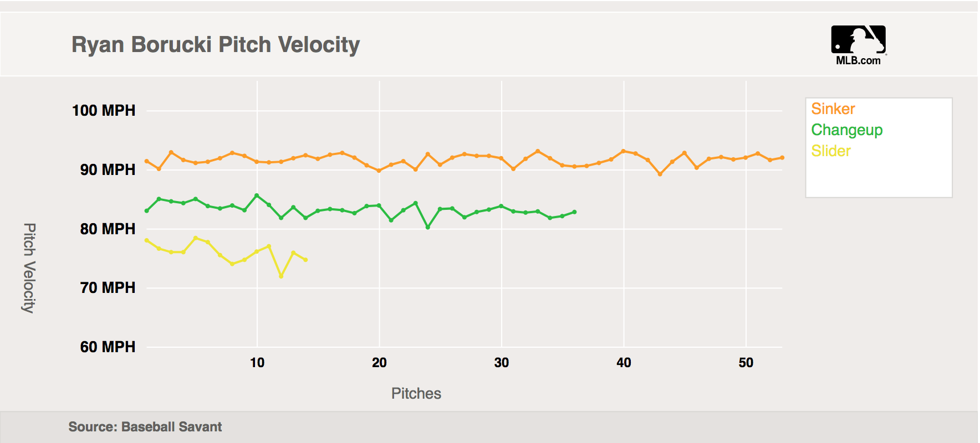
Task: Click the final orange Sinker data point
Action: [x=782, y=158]
